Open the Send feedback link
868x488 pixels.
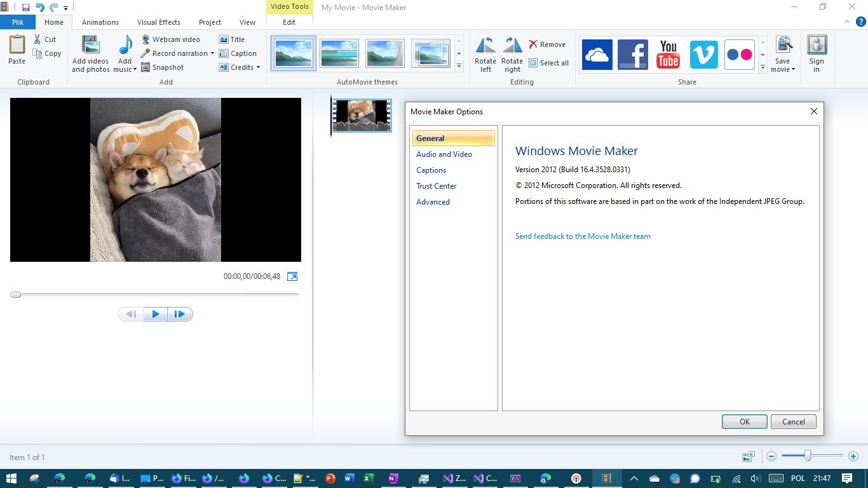(x=583, y=236)
